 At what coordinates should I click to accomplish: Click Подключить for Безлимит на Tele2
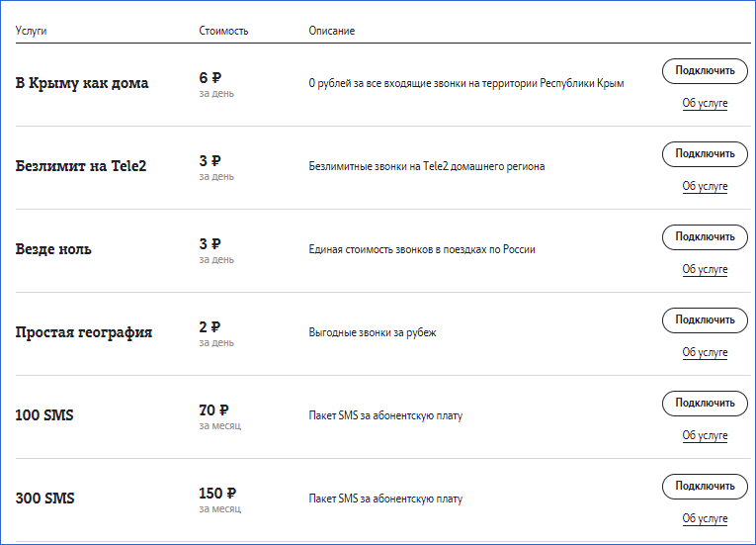[x=705, y=154]
